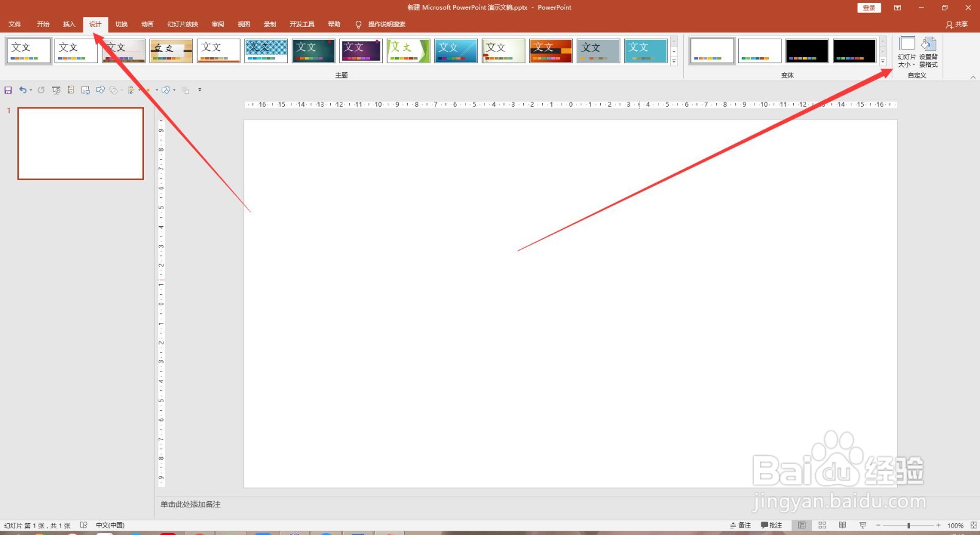
Task: Expand the variants gallery More arrow
Action: [883, 61]
